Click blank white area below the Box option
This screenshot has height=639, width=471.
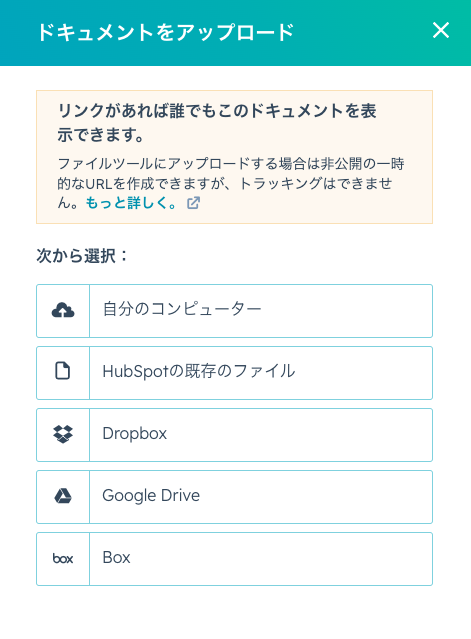pos(236,613)
